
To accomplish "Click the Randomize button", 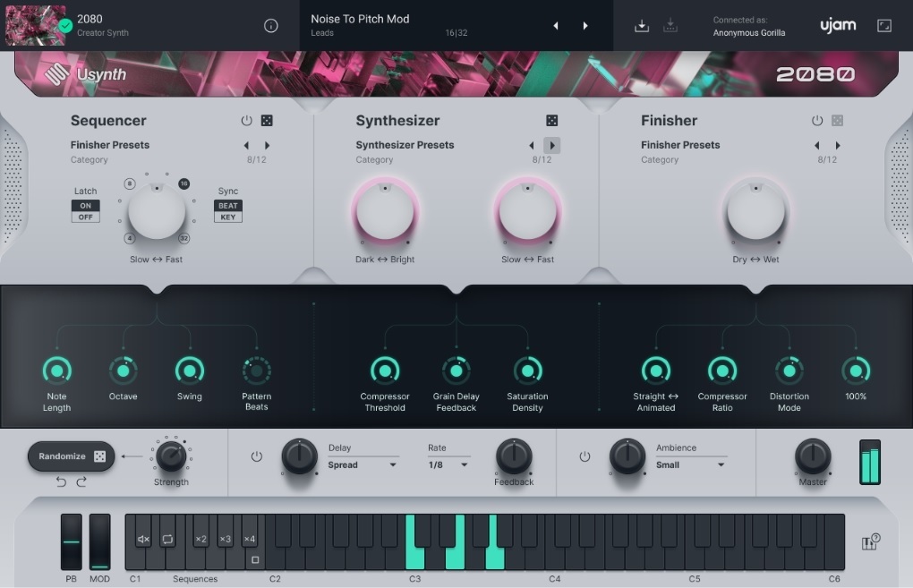I will click(71, 456).
